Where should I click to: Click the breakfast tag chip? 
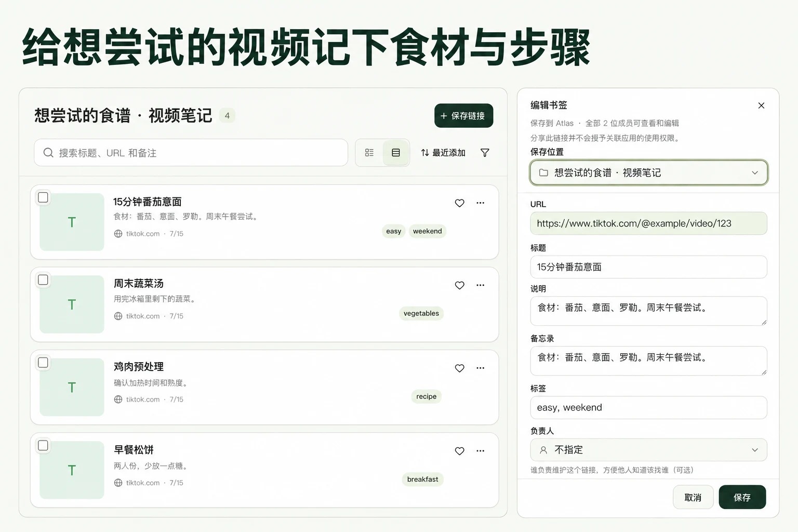[x=422, y=479]
